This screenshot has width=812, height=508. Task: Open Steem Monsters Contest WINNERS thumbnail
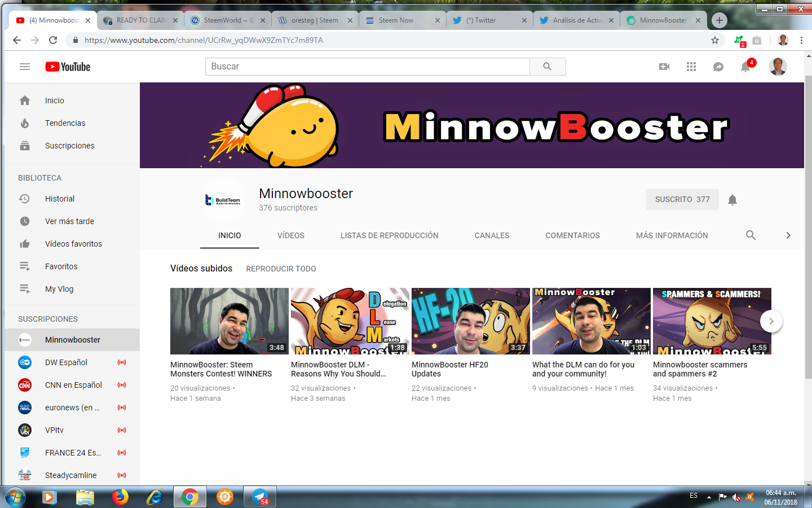click(230, 321)
